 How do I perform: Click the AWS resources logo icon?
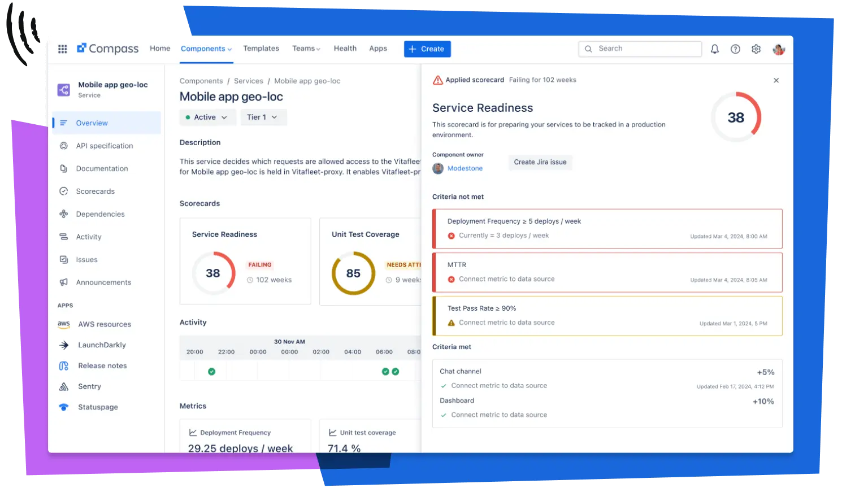(64, 324)
